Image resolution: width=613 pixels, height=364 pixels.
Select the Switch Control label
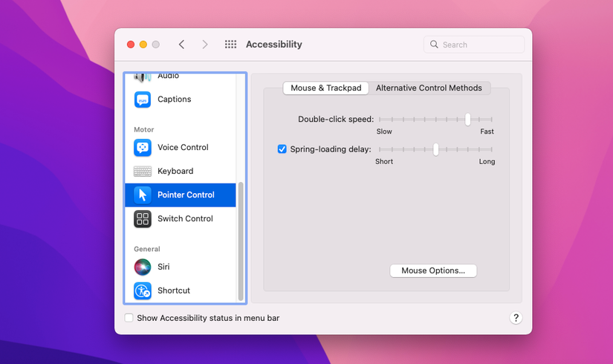click(x=185, y=218)
